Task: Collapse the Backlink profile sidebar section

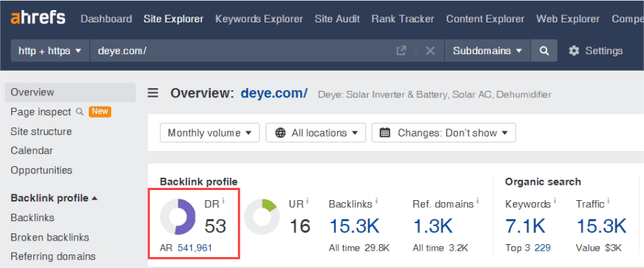Action: click(54, 198)
